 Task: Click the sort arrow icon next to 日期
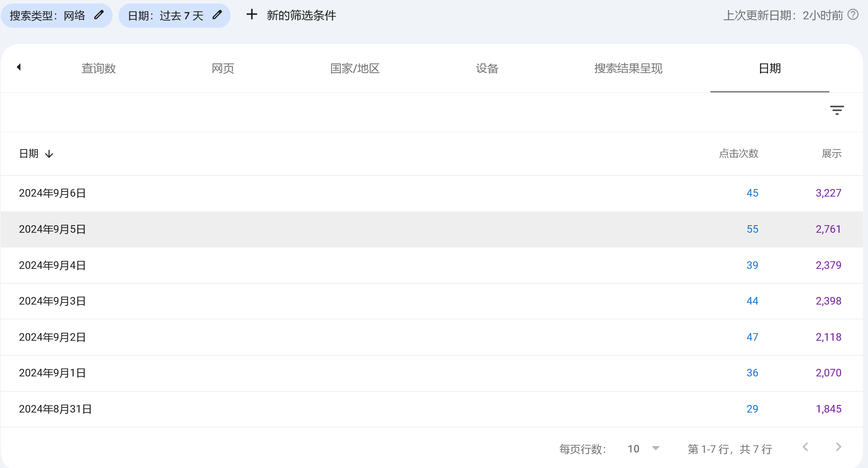[x=51, y=153]
